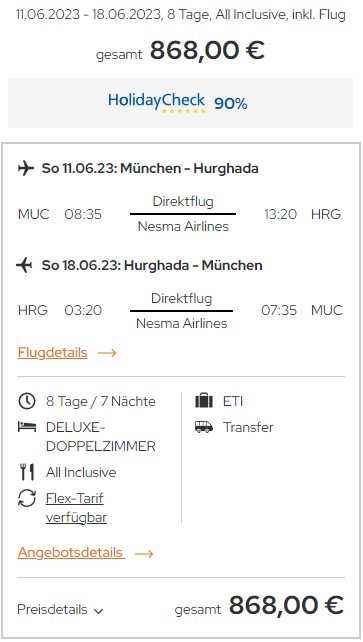Click the Hurghada - München flight heading
The width and height of the screenshot is (363, 642).
[x=152, y=265]
